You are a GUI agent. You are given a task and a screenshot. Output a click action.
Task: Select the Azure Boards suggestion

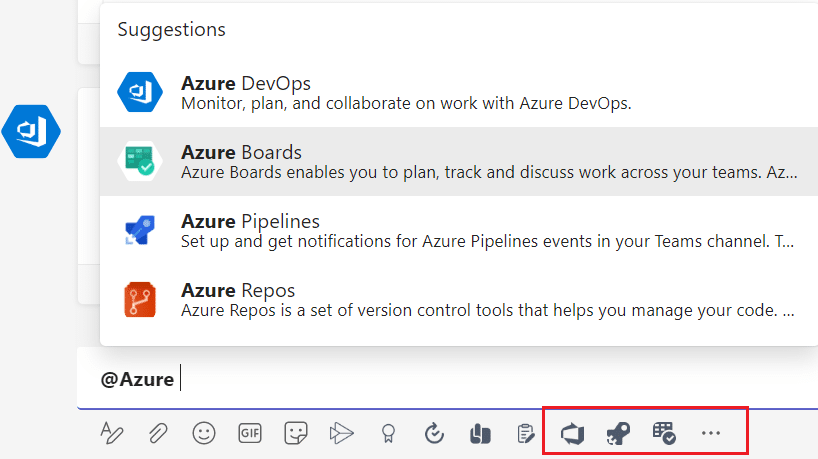[458, 162]
